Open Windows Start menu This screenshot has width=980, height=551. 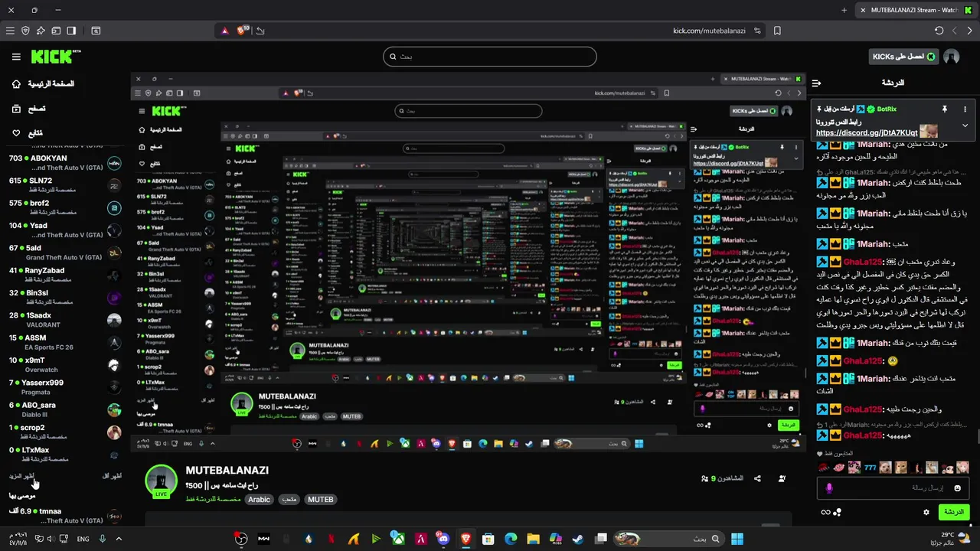(x=737, y=539)
